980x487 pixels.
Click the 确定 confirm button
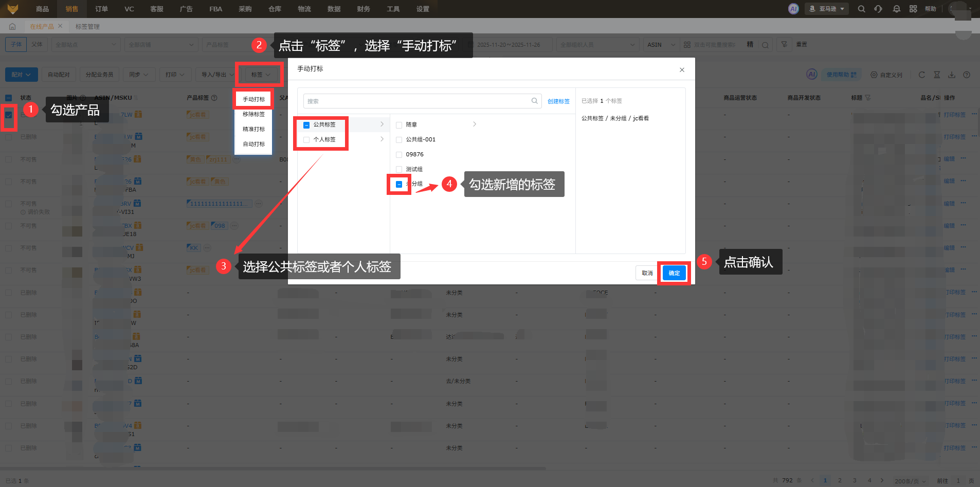click(674, 273)
